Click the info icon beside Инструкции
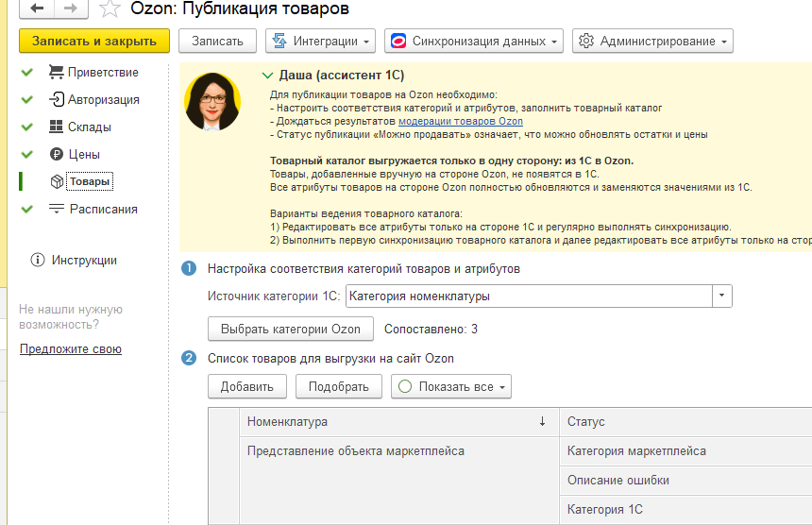This screenshot has width=812, height=525. click(38, 260)
